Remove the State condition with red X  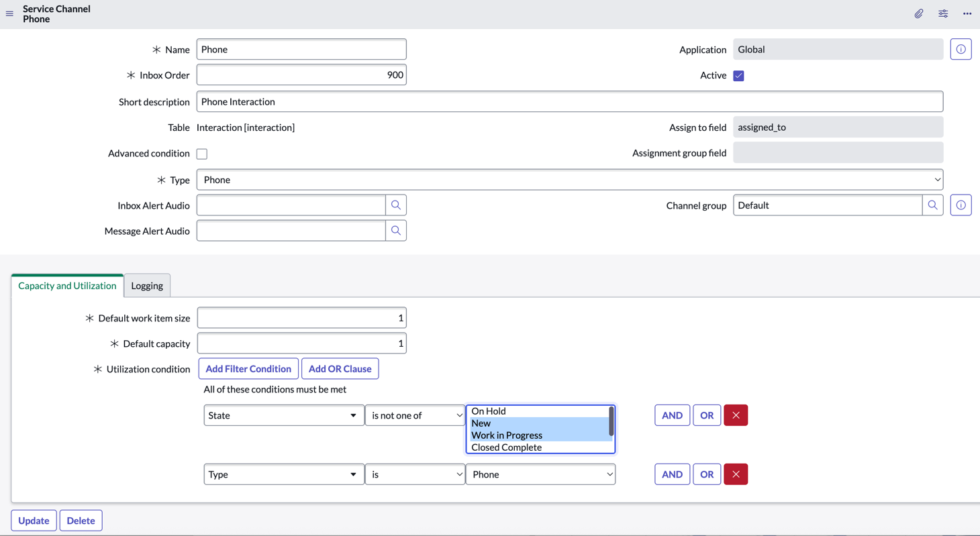736,415
